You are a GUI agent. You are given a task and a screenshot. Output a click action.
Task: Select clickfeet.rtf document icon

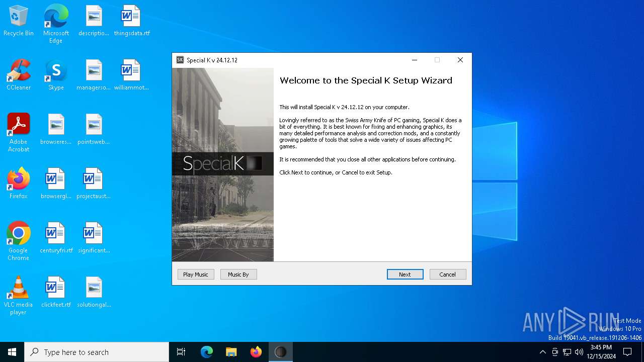[56, 292]
